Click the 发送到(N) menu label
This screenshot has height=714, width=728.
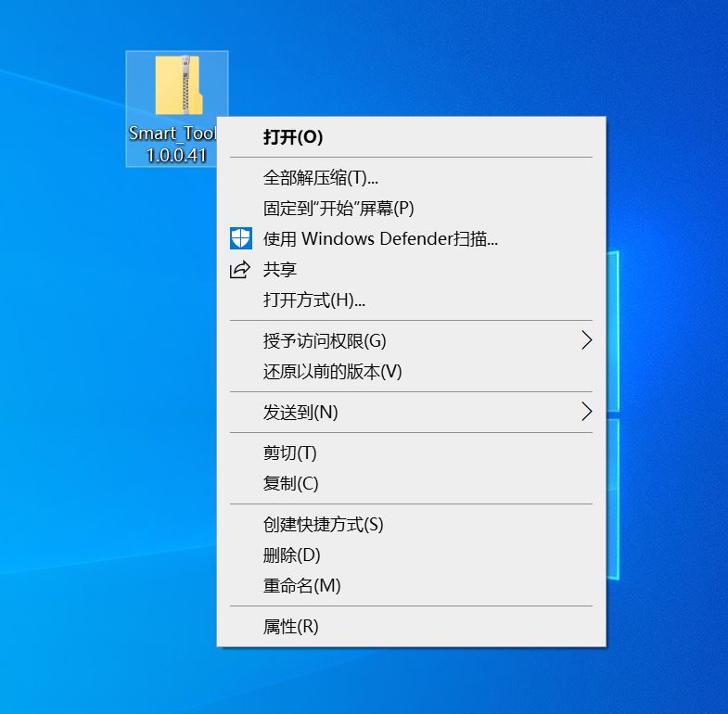click(x=300, y=413)
